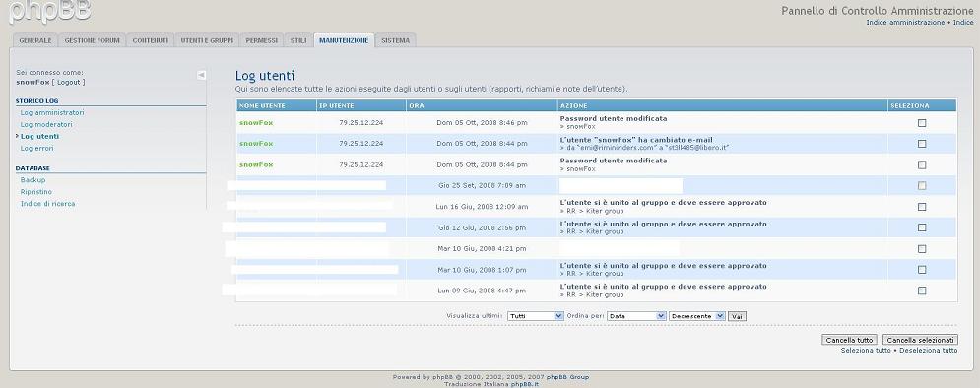Open the 'Decrescente' sort order dropdown
Image resolution: width=980 pixels, height=388 pixels.
tap(697, 316)
